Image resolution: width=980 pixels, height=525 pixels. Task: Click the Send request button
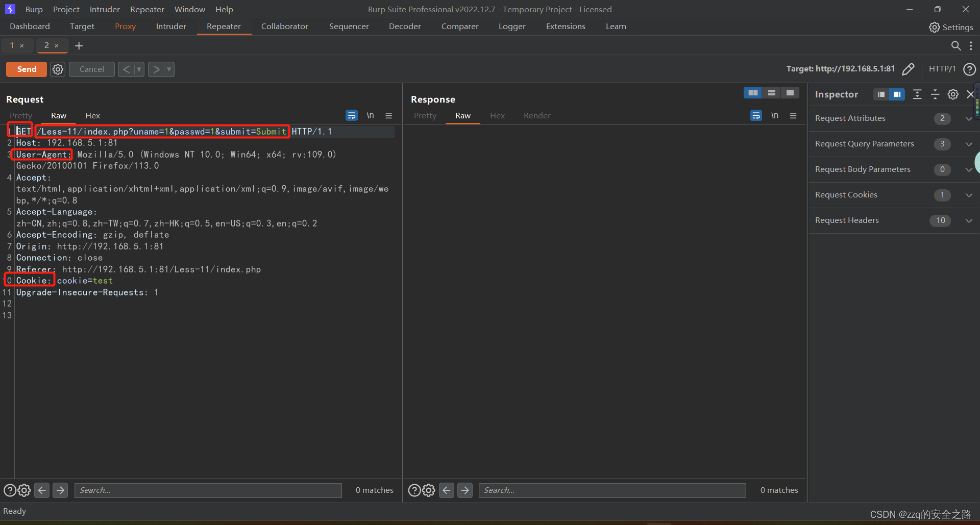click(x=27, y=69)
